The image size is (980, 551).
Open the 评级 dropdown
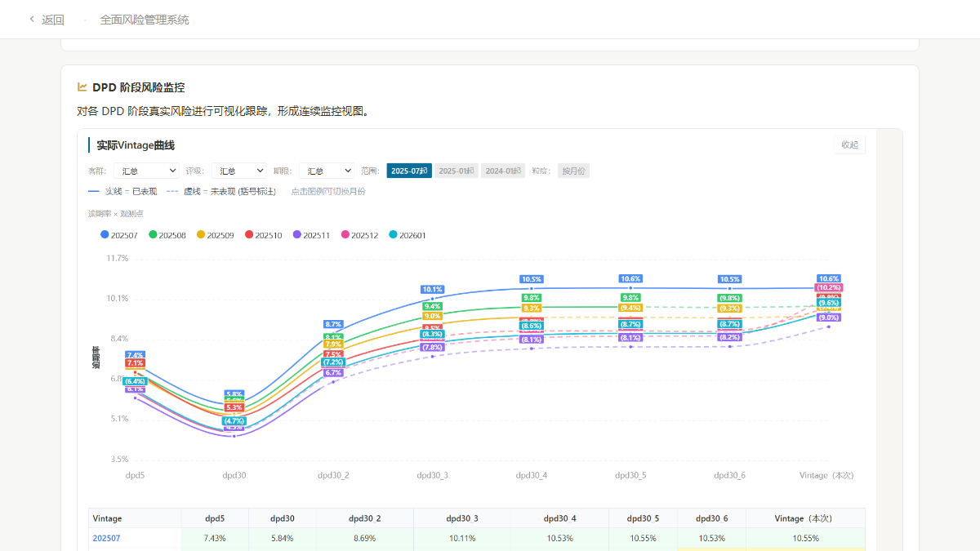(x=239, y=171)
